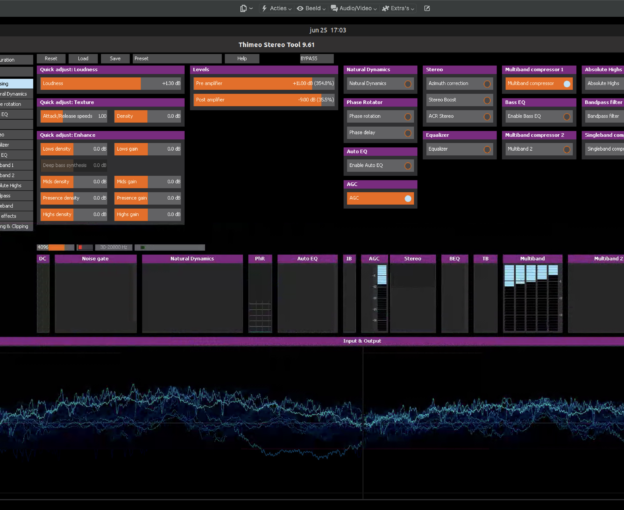Click the Lows gain slider
The image size is (624, 510).
(x=148, y=149)
